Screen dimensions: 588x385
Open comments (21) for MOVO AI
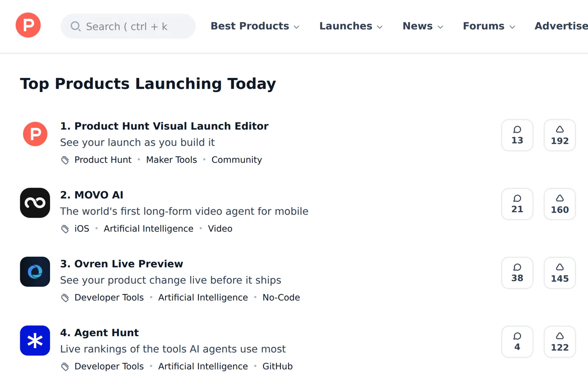pyautogui.click(x=517, y=204)
